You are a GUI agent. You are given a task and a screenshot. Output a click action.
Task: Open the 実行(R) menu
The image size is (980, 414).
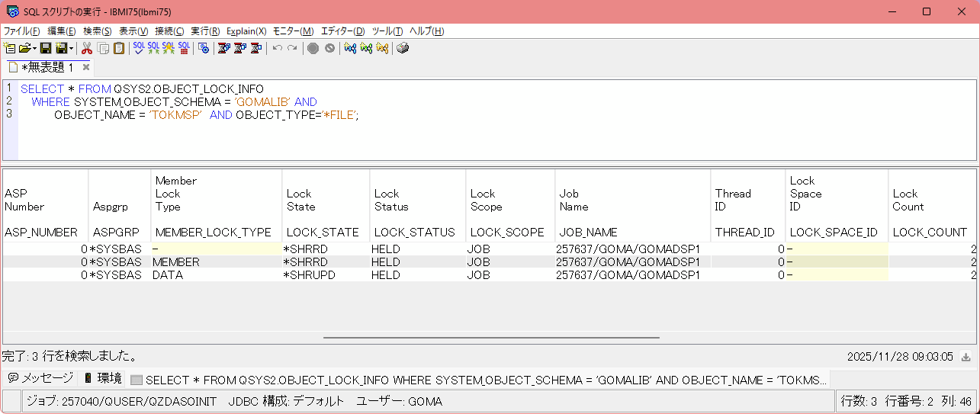coord(205,31)
